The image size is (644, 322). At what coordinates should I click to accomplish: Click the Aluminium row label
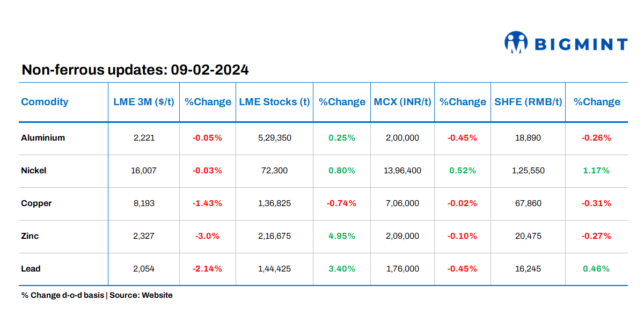pyautogui.click(x=43, y=138)
